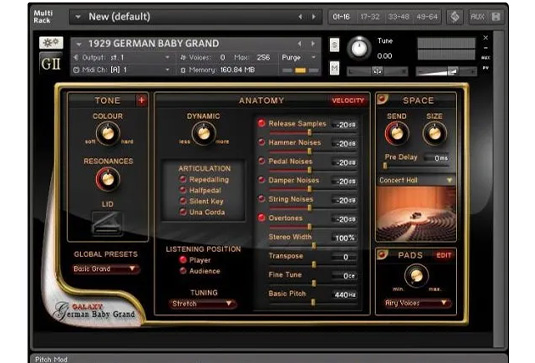Click the instrument pan slider
535x363 pixels.
(x=377, y=71)
